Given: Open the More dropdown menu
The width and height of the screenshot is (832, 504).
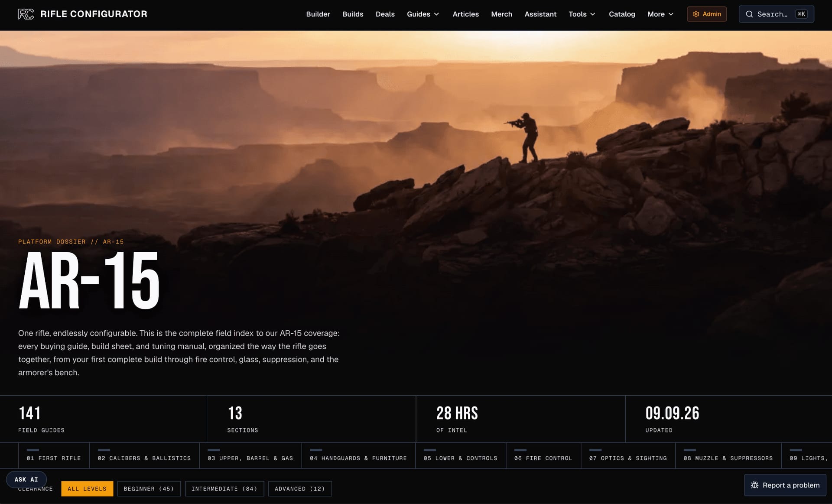Looking at the screenshot, I should (660, 14).
